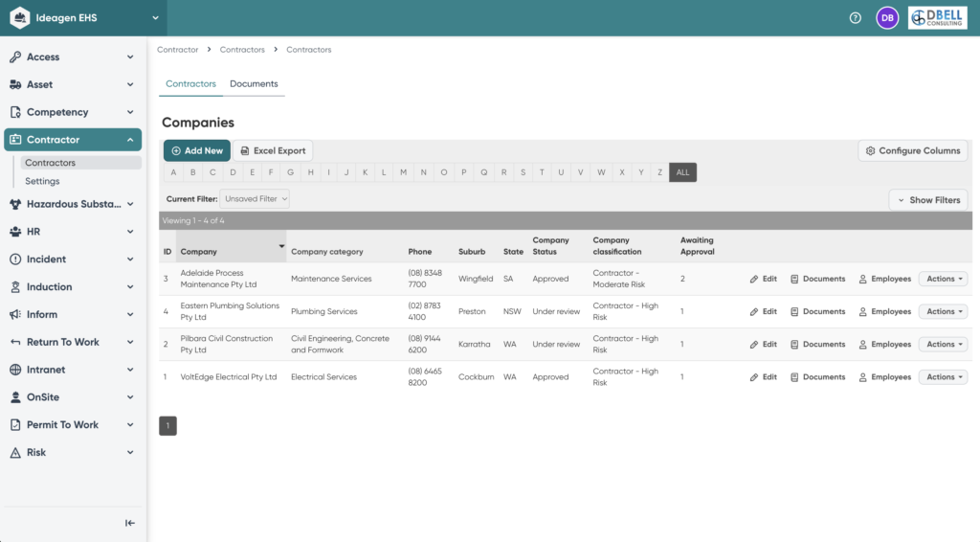Image resolution: width=980 pixels, height=542 pixels.
Task: Expand the Competency menu chevron
Action: (x=130, y=112)
